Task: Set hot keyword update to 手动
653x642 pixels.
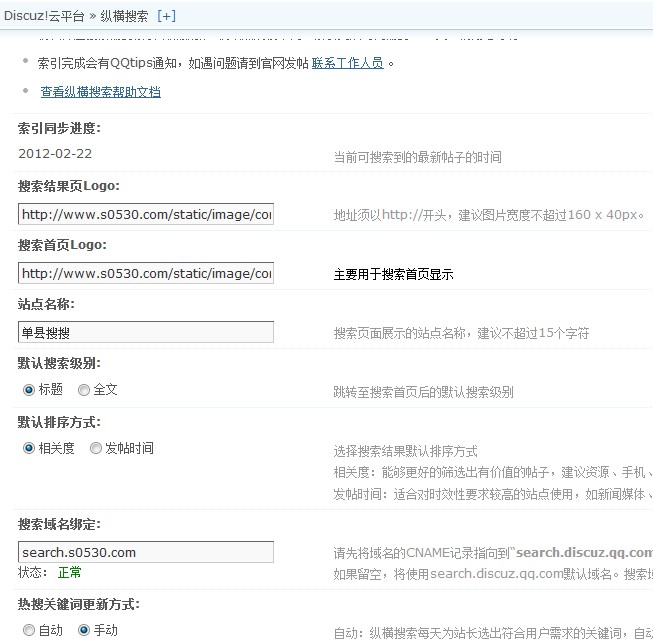Action: [84, 630]
